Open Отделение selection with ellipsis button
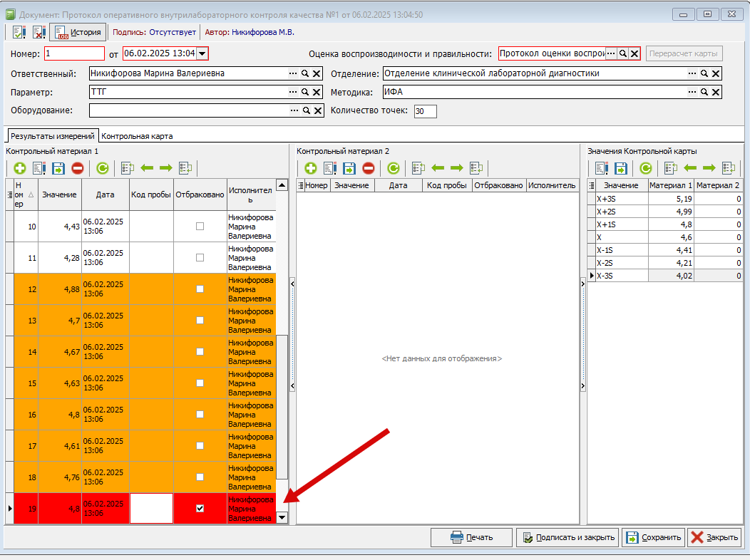 [692, 73]
